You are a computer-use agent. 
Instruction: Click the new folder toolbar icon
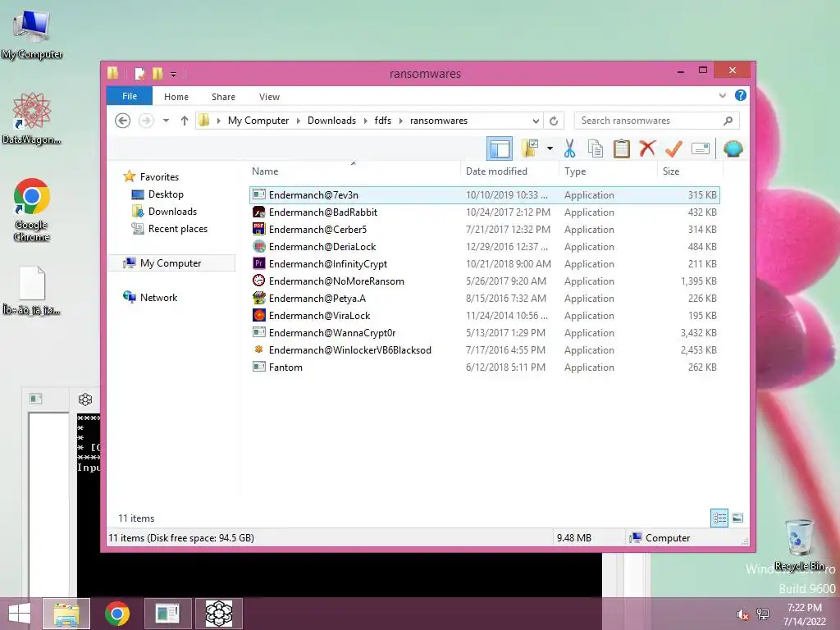click(x=530, y=148)
